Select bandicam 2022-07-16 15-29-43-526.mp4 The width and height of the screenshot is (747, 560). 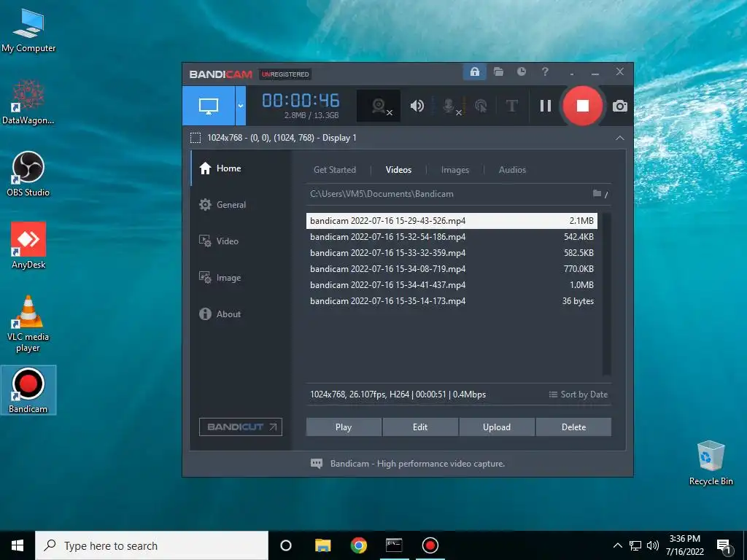pos(452,221)
